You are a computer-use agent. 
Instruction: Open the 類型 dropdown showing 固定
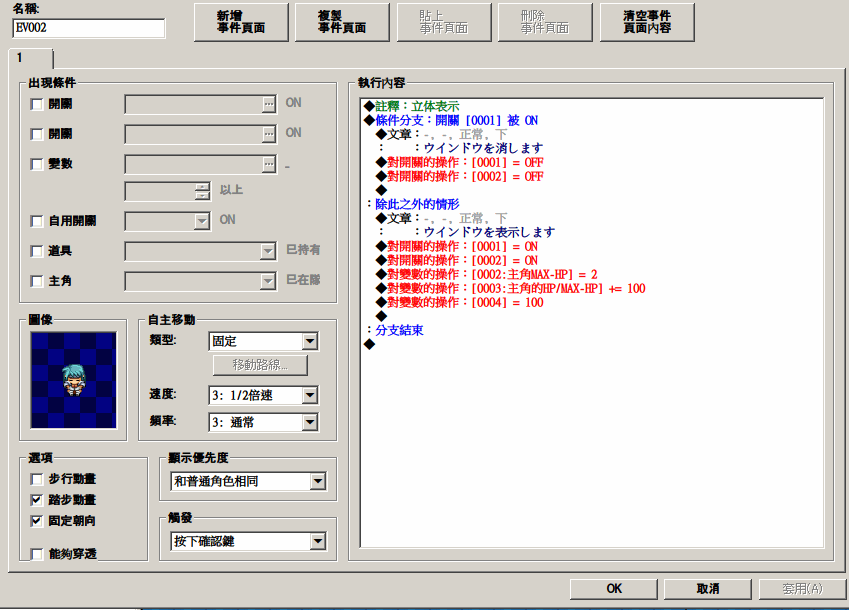[263, 342]
